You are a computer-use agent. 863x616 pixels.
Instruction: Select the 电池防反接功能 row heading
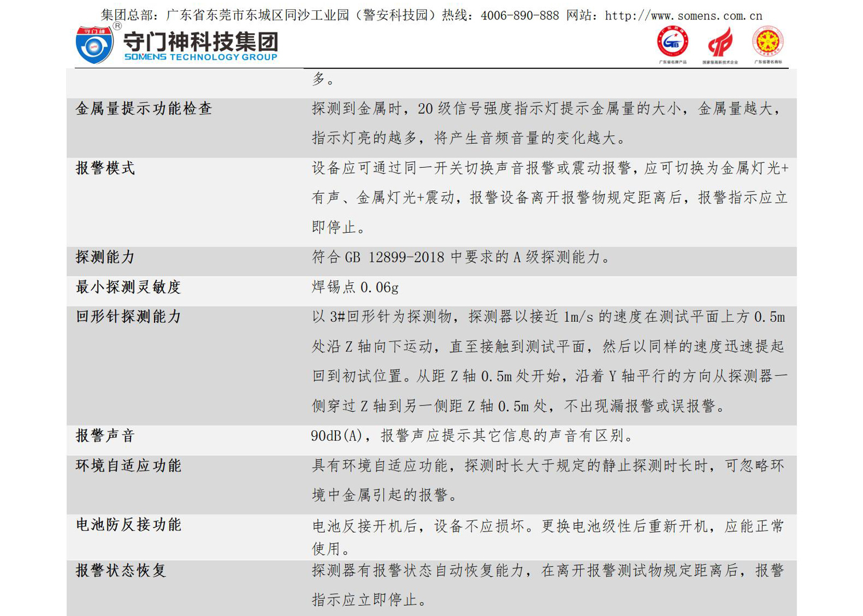(128, 525)
